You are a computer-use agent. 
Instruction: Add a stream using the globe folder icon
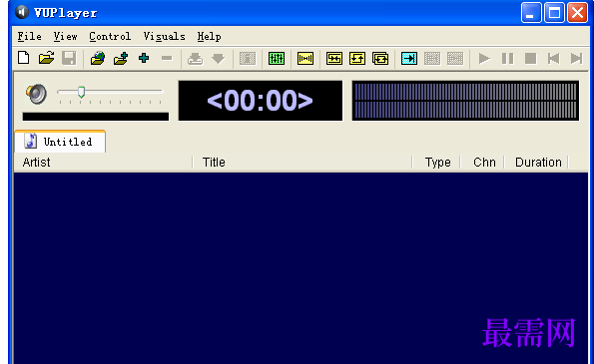coord(98,58)
